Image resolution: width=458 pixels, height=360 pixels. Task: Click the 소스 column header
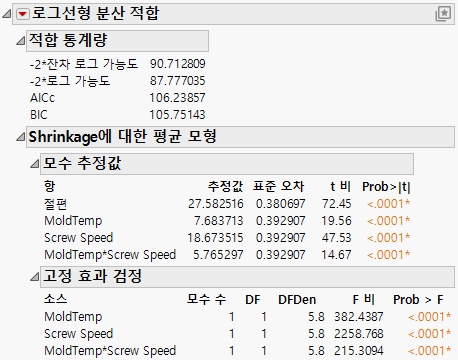click(56, 299)
